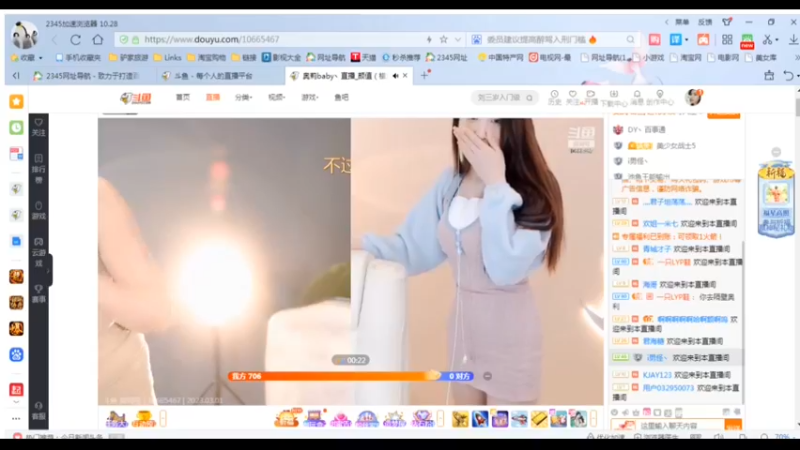
Task: Expand more sidebar apps with down chevron
Action: (16, 402)
